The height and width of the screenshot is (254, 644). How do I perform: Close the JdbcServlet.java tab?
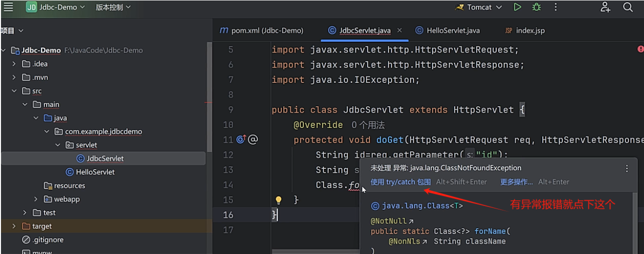coord(399,30)
